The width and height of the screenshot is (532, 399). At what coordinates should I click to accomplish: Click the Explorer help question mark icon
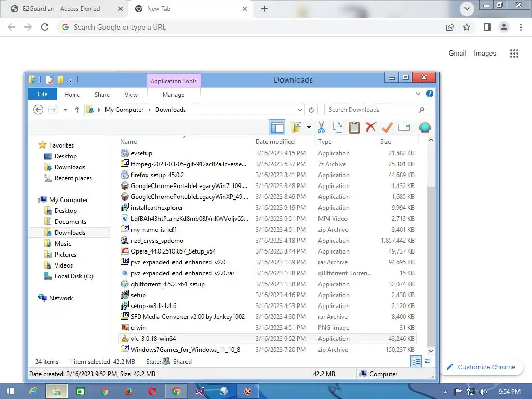point(430,94)
